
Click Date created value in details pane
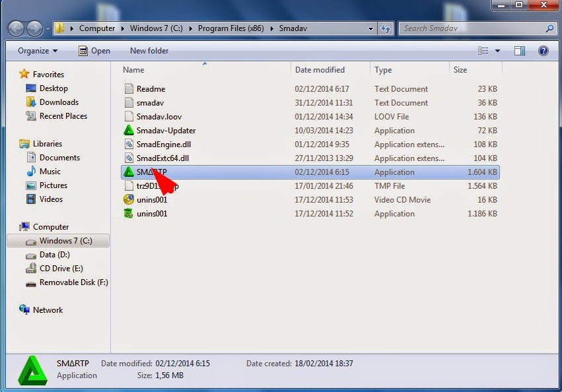coord(324,364)
